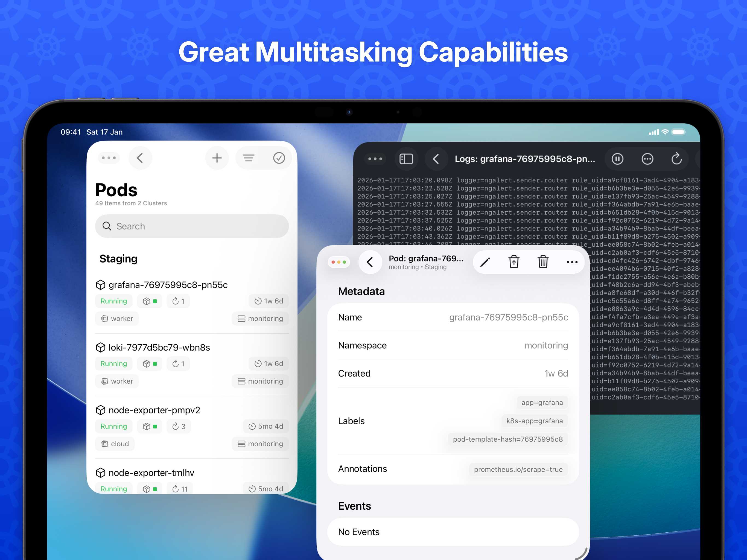Click the window controls of Pod detail
Image resolution: width=747 pixels, height=560 pixels.
(x=339, y=262)
